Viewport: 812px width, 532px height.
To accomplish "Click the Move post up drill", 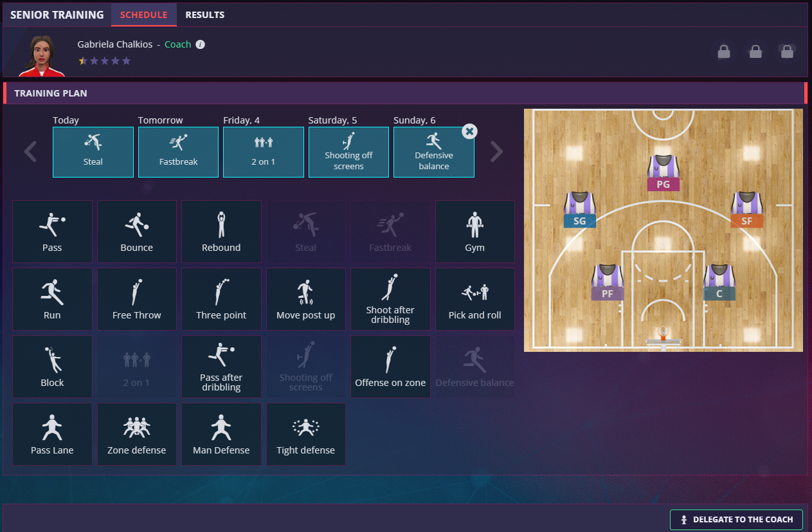I will click(305, 299).
